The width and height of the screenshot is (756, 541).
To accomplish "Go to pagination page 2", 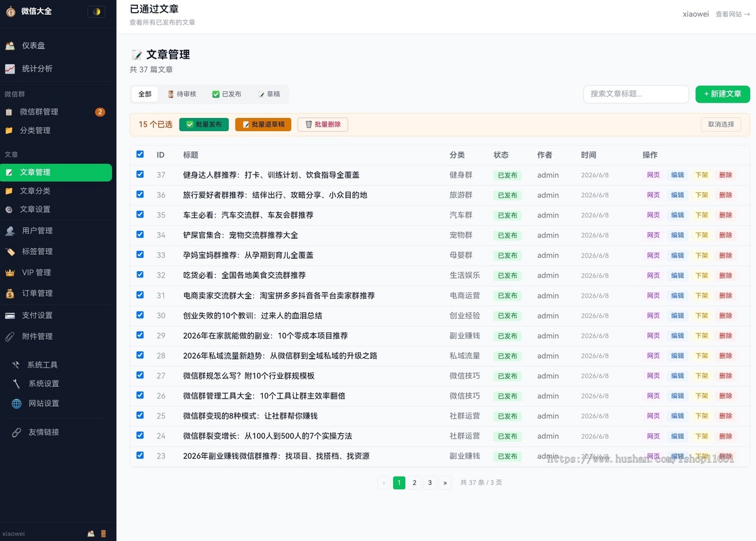I will point(415,483).
